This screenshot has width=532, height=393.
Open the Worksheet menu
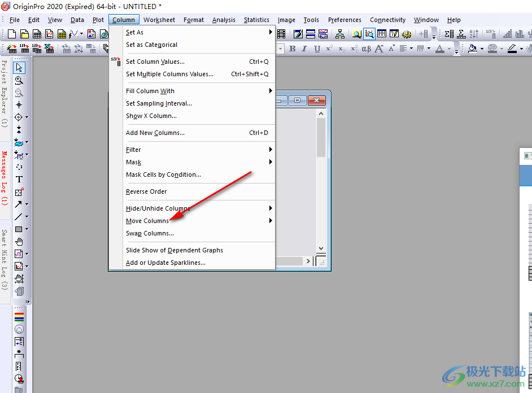coord(159,20)
